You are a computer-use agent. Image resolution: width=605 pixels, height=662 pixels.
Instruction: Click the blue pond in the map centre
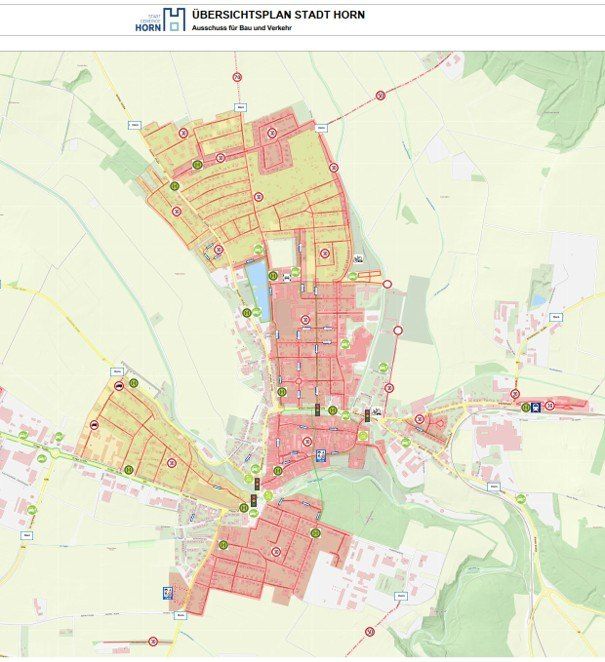258,290
